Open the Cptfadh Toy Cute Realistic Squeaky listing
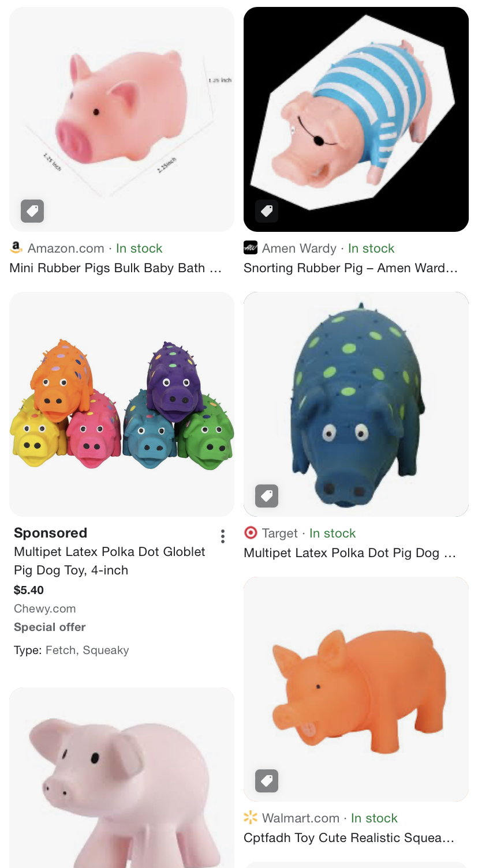478x868 pixels. (x=349, y=838)
